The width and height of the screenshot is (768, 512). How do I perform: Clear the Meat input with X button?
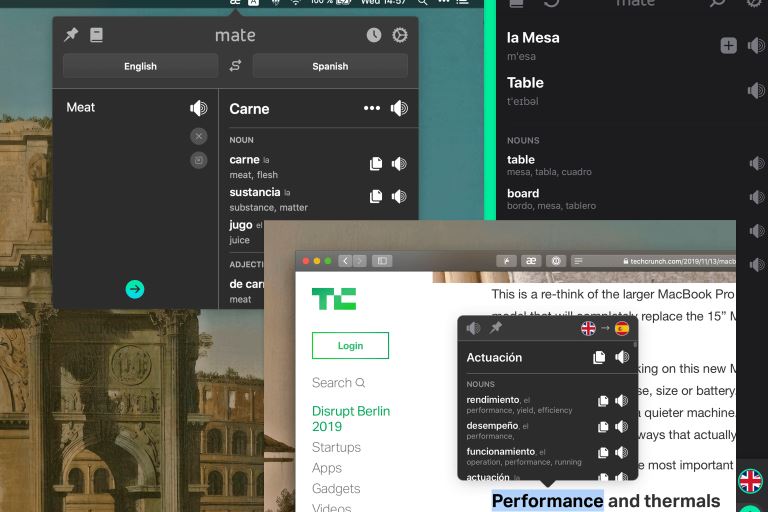pos(198,136)
